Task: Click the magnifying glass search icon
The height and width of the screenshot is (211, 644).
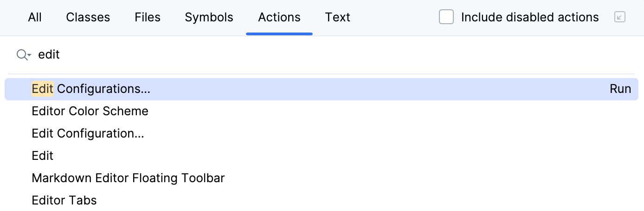Action: 21,55
